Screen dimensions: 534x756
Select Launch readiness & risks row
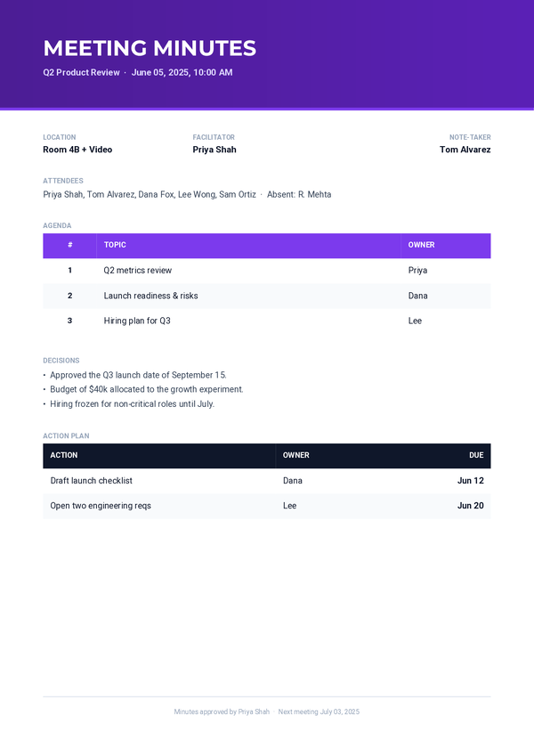point(267,296)
